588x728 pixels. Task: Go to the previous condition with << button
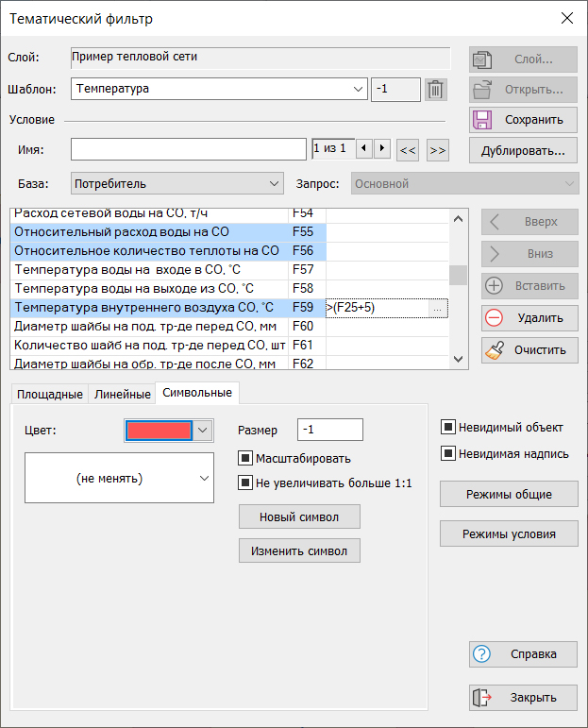pyautogui.click(x=408, y=149)
